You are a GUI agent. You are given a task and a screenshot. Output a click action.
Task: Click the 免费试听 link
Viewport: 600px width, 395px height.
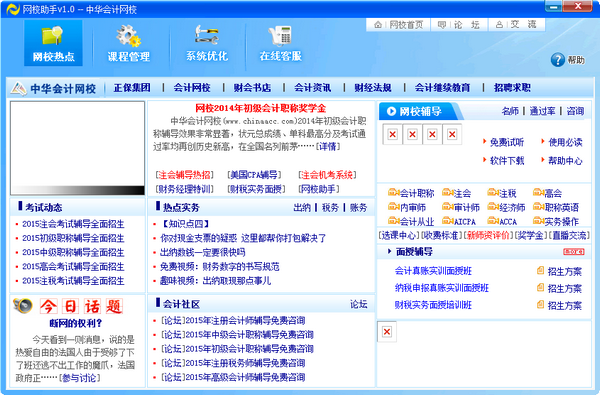[507, 142]
